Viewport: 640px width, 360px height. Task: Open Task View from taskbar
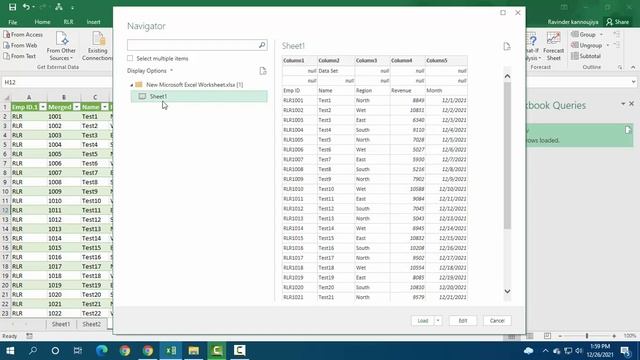click(x=78, y=351)
